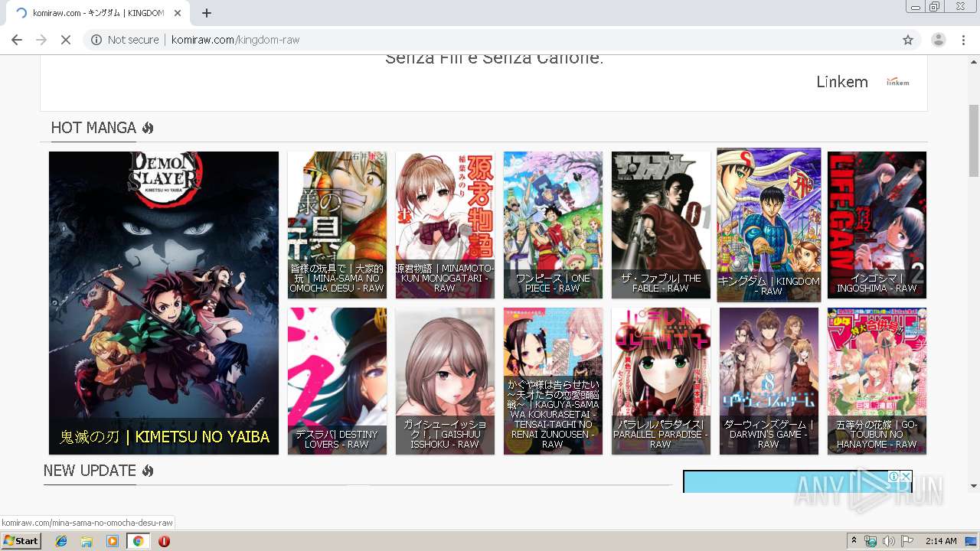This screenshot has width=980, height=551.
Task: Launch Internet Explorer from taskbar
Action: [x=61, y=541]
